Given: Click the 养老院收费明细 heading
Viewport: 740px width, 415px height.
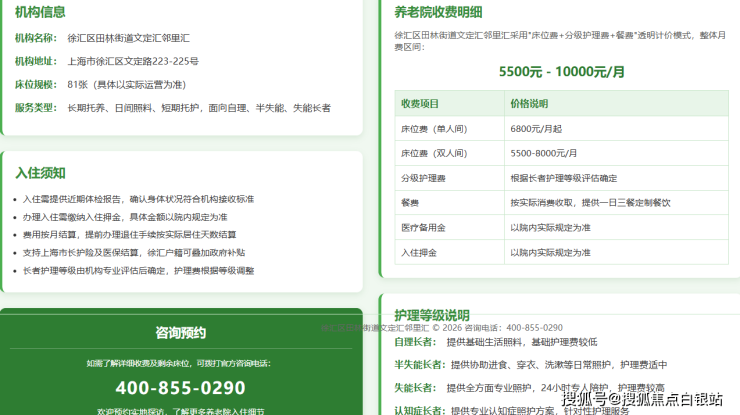Looking at the screenshot, I should [438, 12].
